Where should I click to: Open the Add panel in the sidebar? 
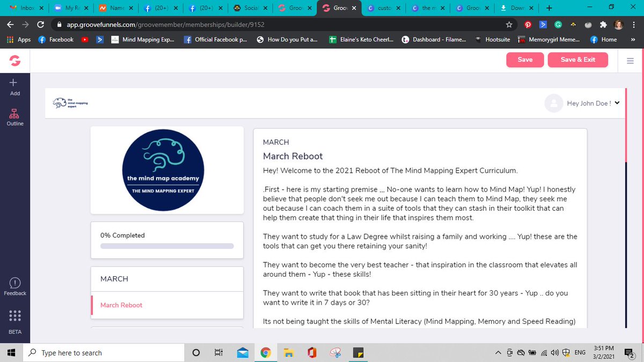pos(15,87)
